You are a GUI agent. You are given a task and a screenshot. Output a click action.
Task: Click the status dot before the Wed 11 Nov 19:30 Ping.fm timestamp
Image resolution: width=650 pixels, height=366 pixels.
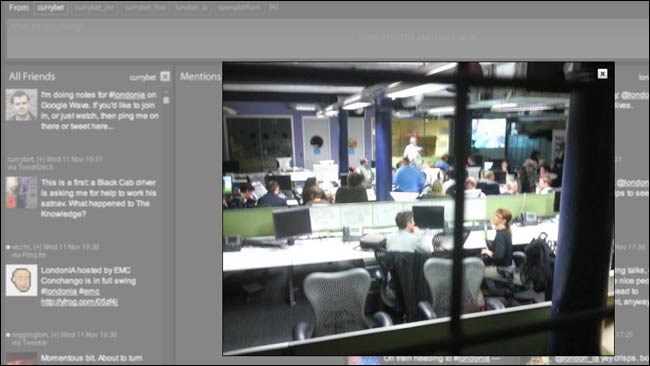click(8, 247)
